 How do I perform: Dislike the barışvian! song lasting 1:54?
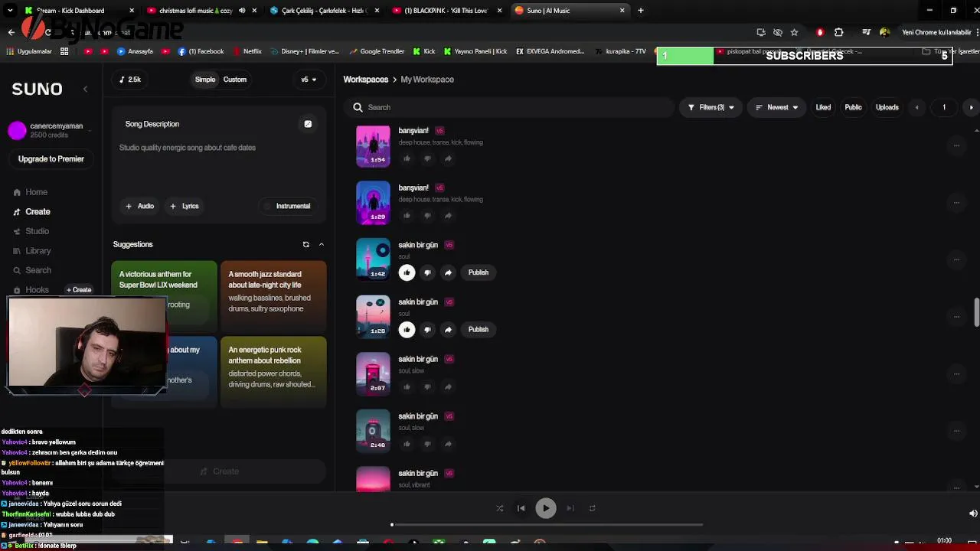point(427,158)
